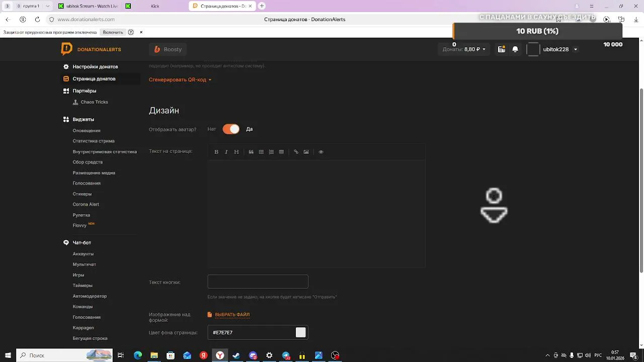Click the DonationAlerts logo

tap(91, 49)
